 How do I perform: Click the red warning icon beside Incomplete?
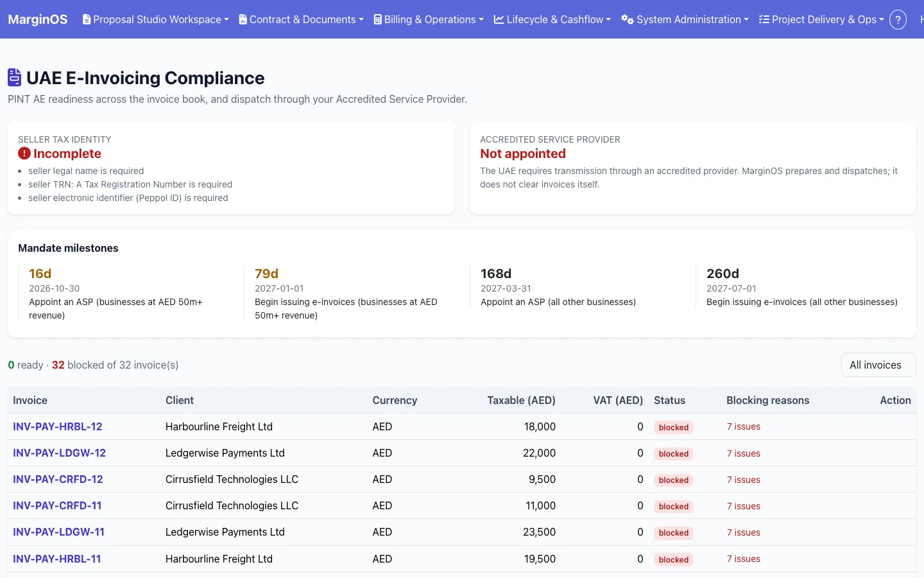tap(24, 153)
